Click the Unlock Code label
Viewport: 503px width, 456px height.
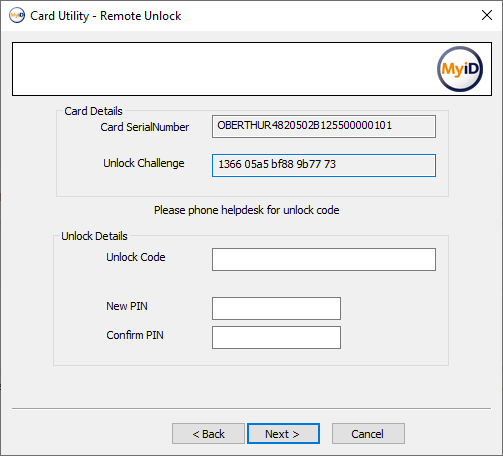click(136, 257)
